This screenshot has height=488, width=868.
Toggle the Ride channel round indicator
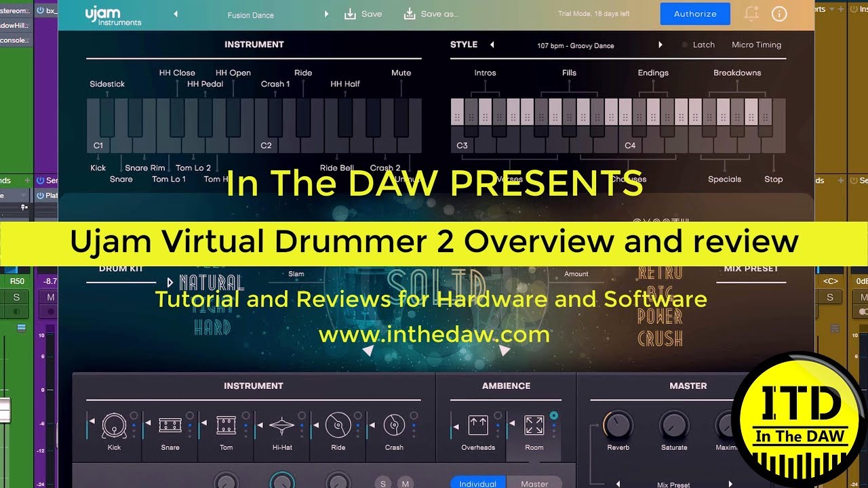click(357, 415)
